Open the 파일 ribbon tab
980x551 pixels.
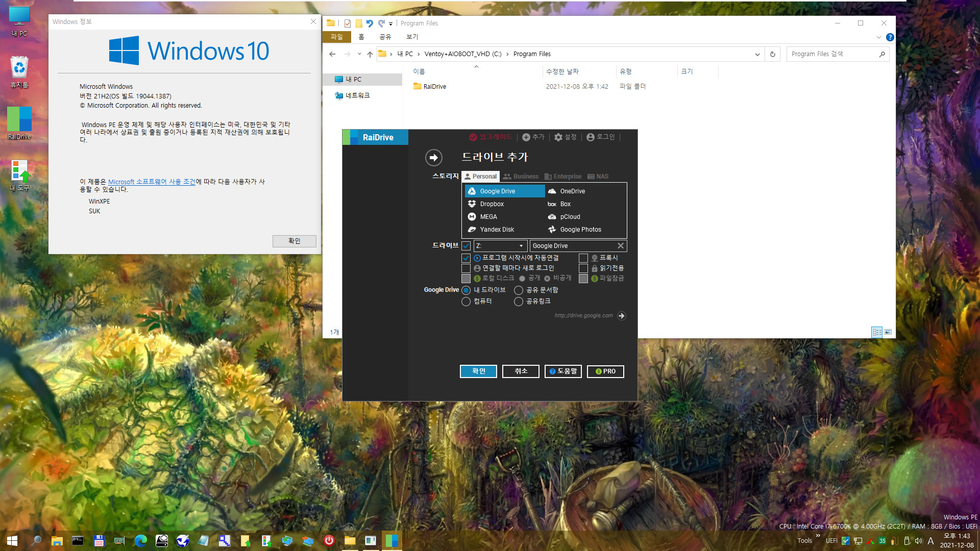point(337,37)
